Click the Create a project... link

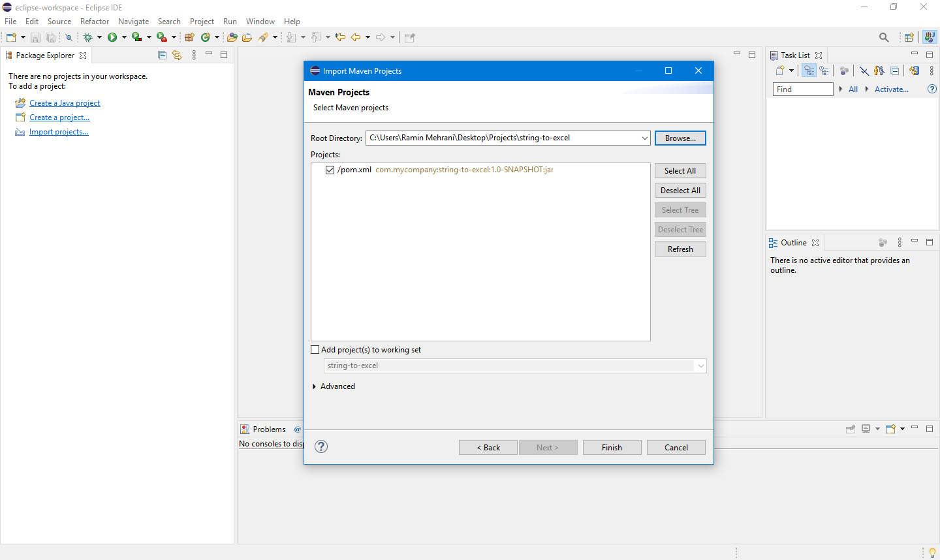[59, 117]
